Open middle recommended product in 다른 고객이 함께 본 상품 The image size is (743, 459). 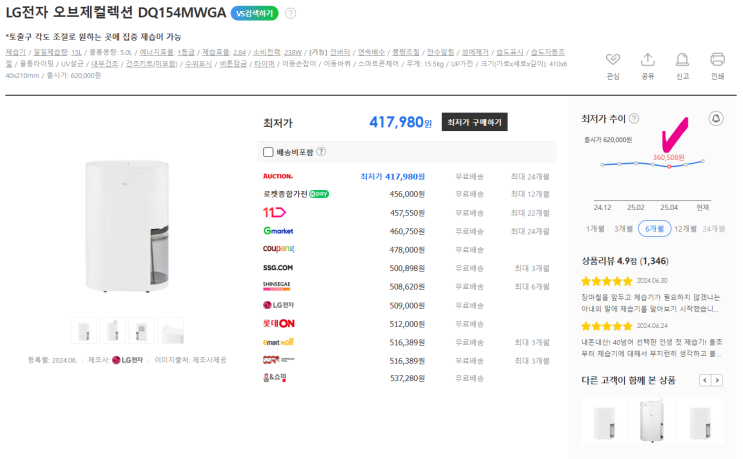point(652,421)
